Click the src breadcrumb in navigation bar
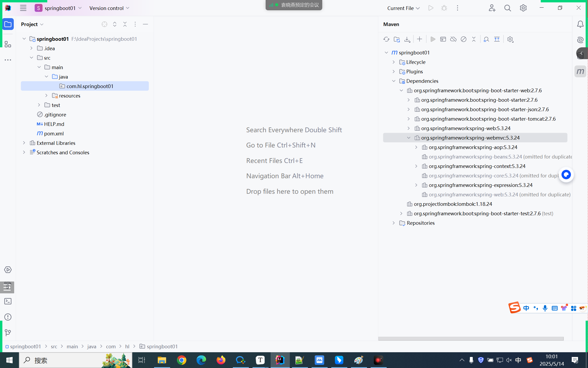This screenshot has height=368, width=588. click(x=54, y=346)
